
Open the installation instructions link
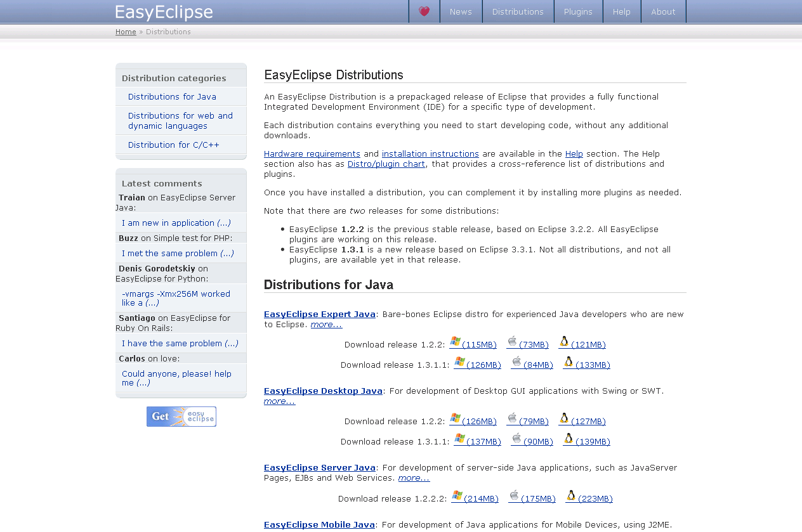tap(430, 154)
